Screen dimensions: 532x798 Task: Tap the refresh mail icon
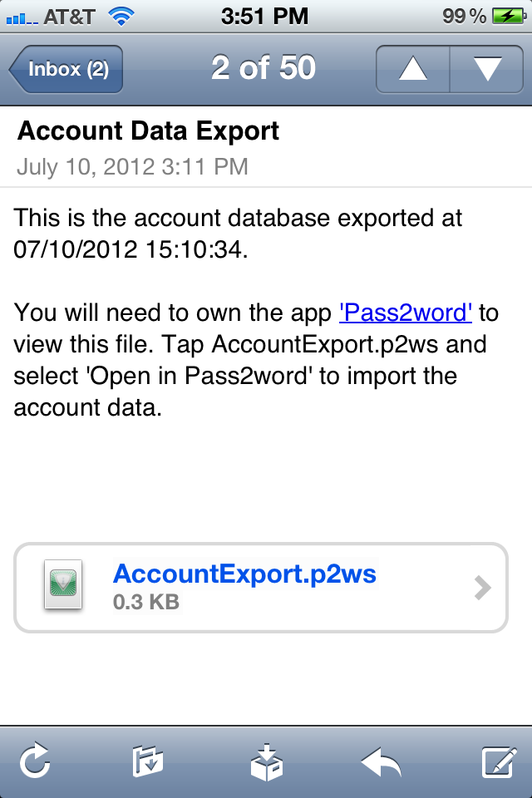tap(35, 760)
